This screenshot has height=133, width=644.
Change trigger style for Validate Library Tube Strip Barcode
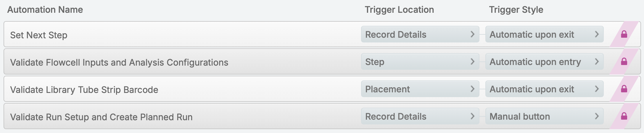pos(544,89)
